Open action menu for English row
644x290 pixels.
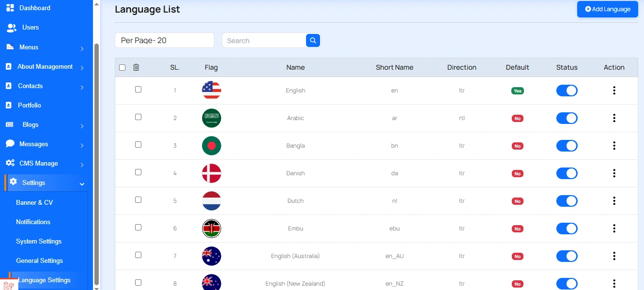click(x=614, y=91)
